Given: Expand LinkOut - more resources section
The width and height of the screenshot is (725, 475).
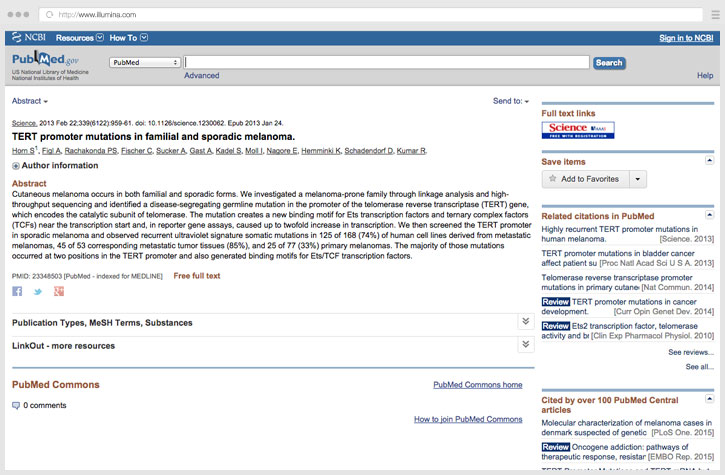Looking at the screenshot, I should pyautogui.click(x=525, y=345).
